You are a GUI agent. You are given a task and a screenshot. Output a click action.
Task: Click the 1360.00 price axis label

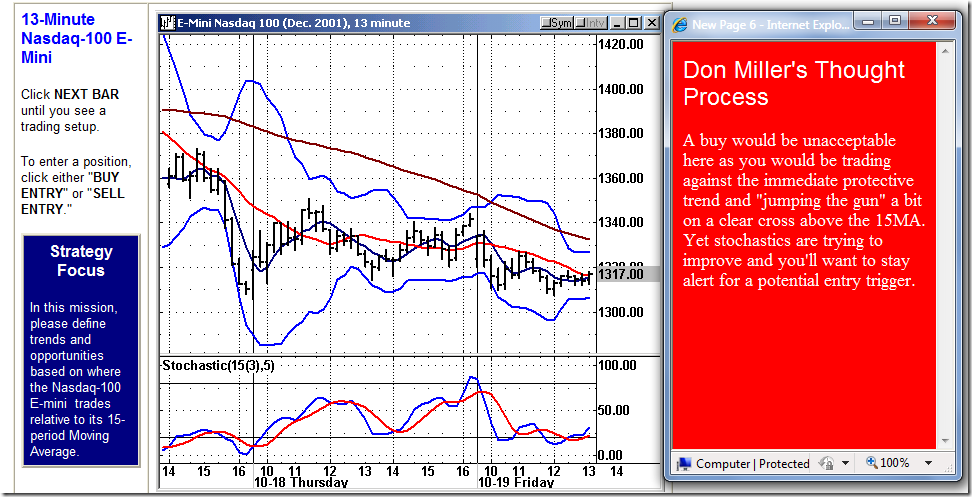pyautogui.click(x=619, y=178)
